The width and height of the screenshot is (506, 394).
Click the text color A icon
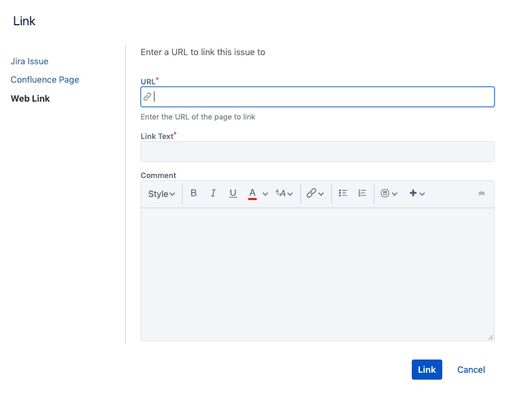pyautogui.click(x=252, y=193)
